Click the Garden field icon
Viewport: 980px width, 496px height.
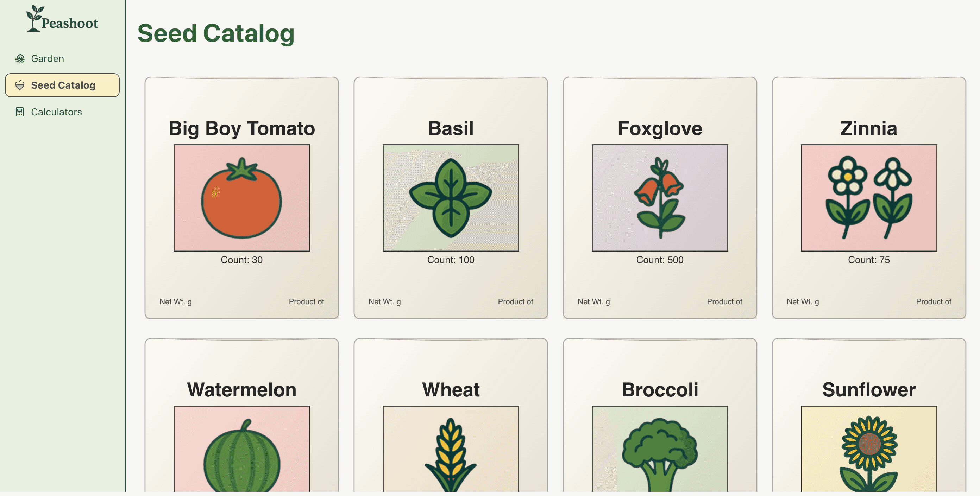click(x=20, y=58)
